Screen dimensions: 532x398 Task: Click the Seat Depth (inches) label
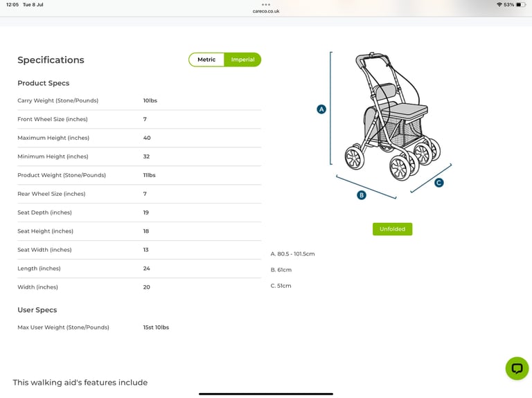[x=45, y=212]
